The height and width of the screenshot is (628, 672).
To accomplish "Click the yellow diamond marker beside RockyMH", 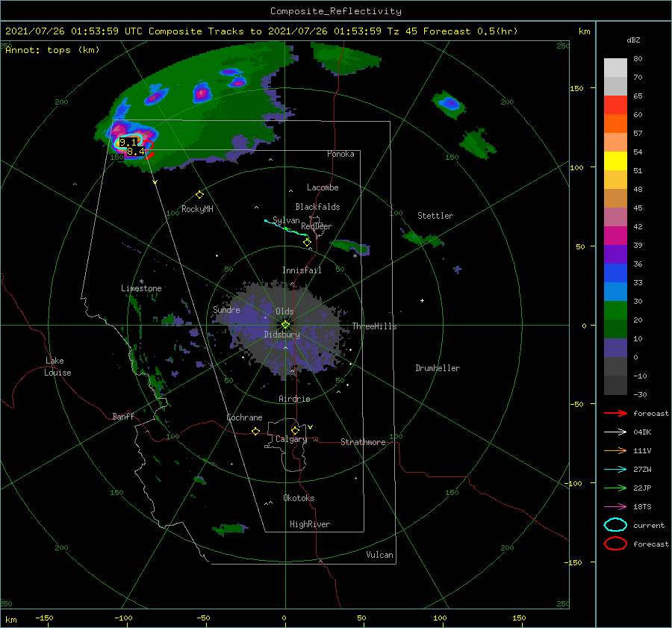I will [199, 195].
